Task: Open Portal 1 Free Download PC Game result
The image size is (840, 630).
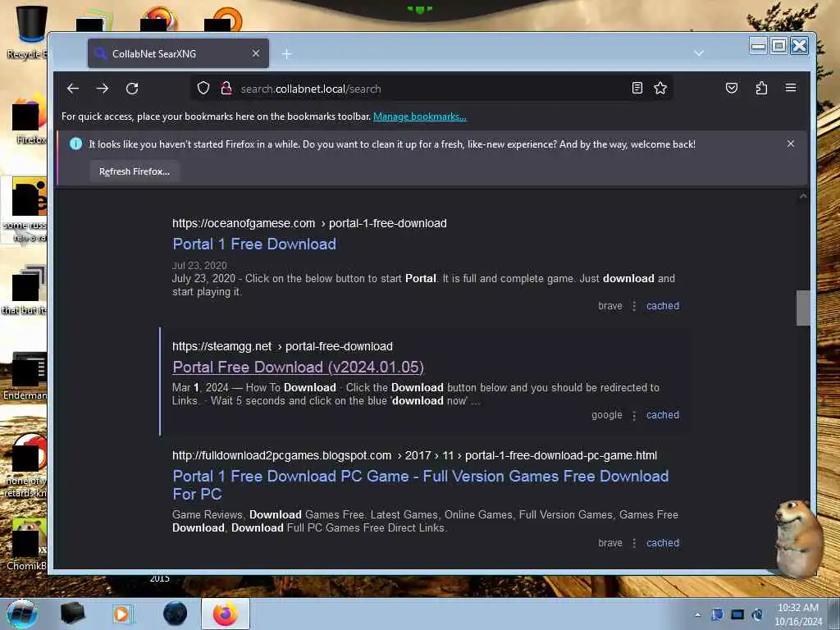Action: click(x=421, y=485)
